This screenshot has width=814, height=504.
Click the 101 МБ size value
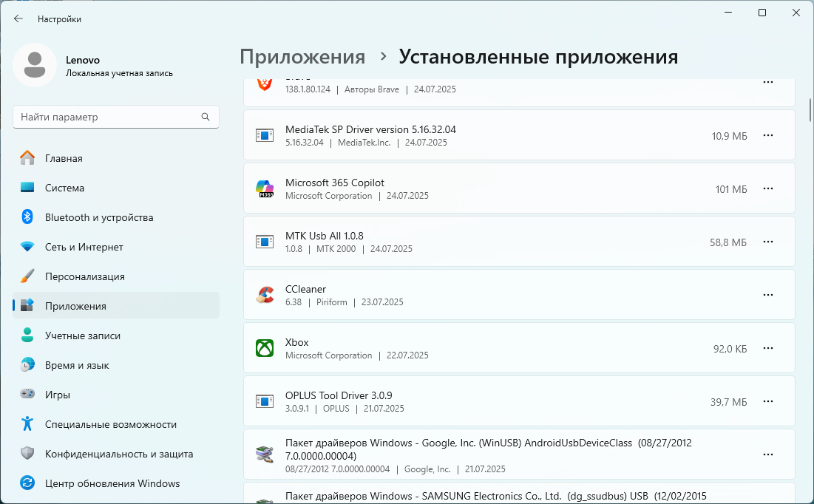(x=731, y=189)
